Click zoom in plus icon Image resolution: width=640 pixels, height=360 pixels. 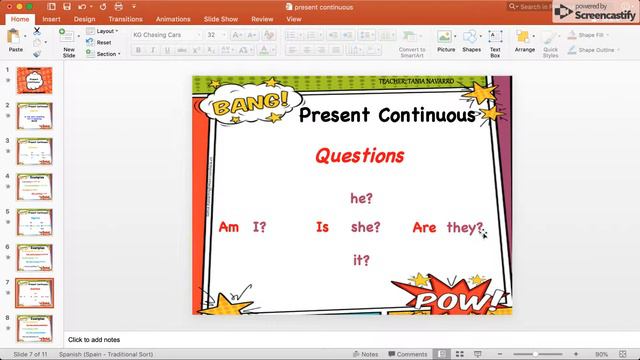pos(576,354)
